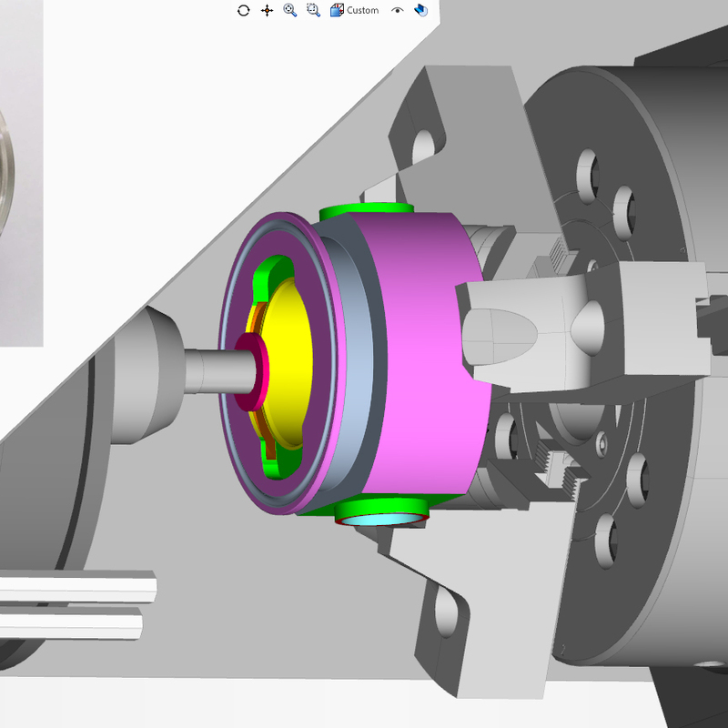The width and height of the screenshot is (728, 728).
Task: Select the Pan view tool
Action: tap(267, 10)
